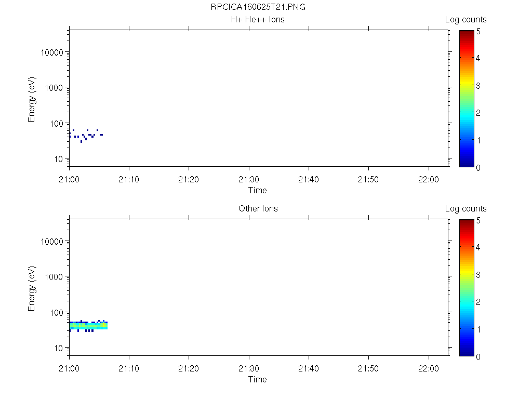Click the RPCICA160625T21.PNG title text
Image resolution: width=532 pixels, height=399 pixels.
pyautogui.click(x=258, y=7)
